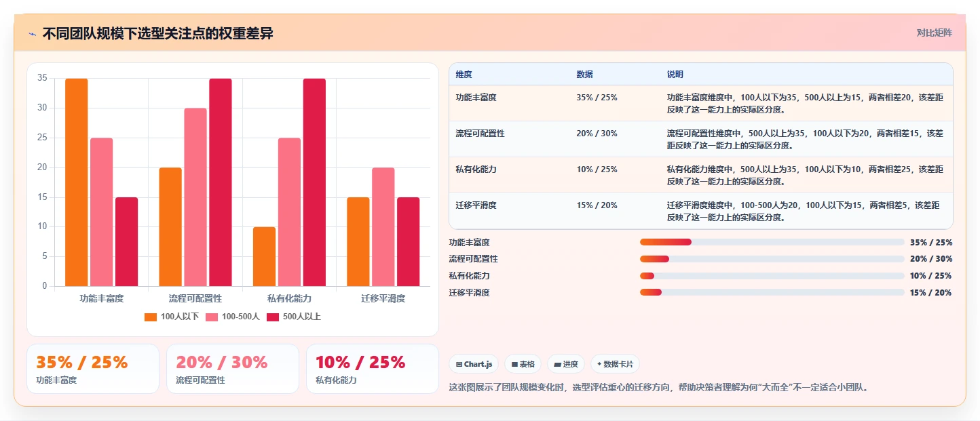Click the 功能丰富度 description text in the table
980x421 pixels.
click(x=805, y=103)
